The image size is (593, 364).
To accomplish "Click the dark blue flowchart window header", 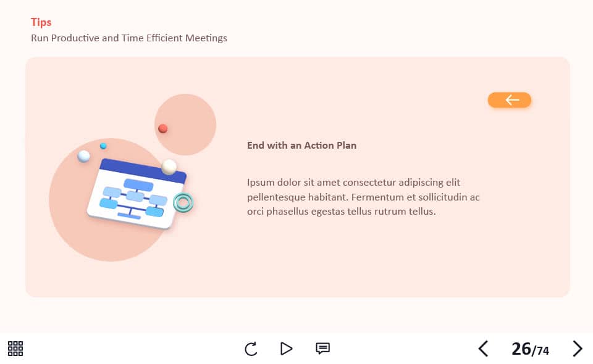I will pos(143,171).
